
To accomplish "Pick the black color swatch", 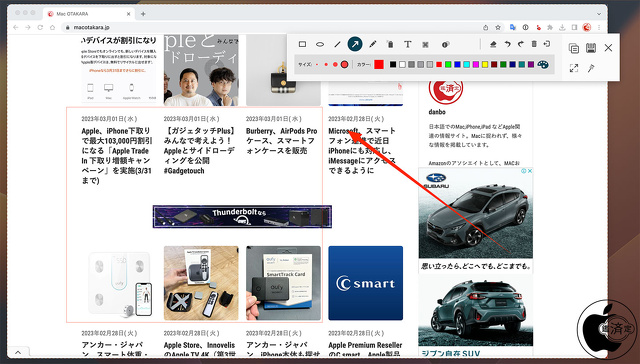I will point(393,64).
